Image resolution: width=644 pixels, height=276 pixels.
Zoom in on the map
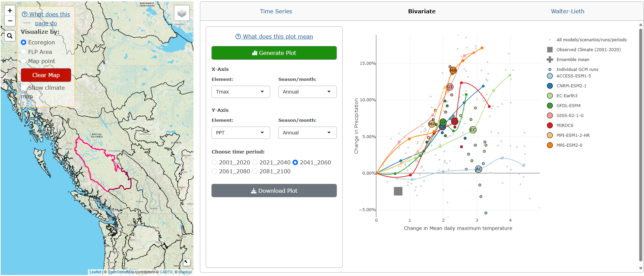click(x=10, y=11)
